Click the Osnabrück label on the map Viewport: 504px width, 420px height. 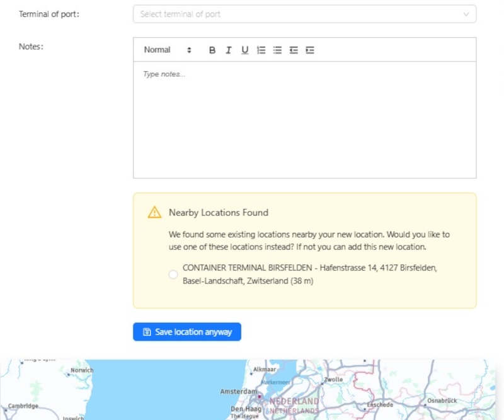coord(442,400)
